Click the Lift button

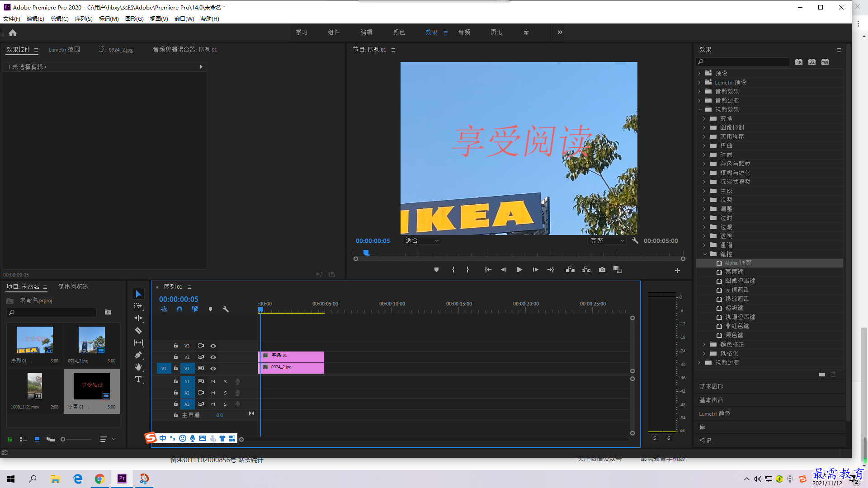tap(570, 270)
